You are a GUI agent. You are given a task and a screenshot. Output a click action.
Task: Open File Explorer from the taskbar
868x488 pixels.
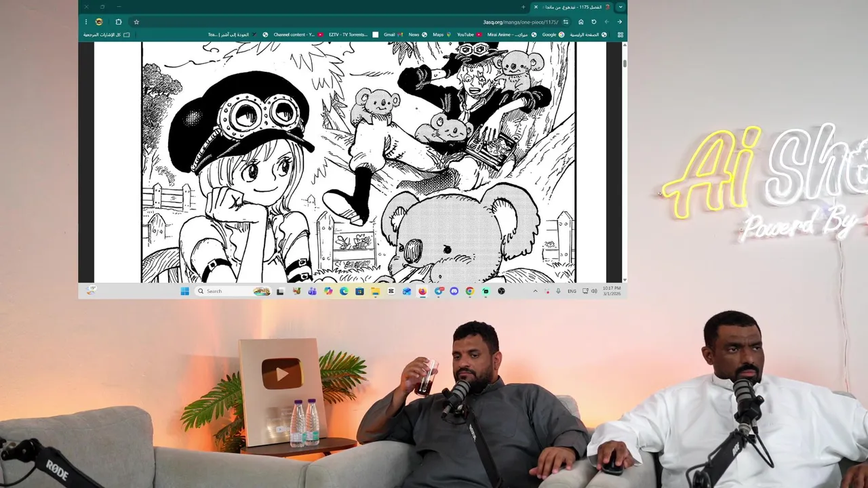[375, 291]
